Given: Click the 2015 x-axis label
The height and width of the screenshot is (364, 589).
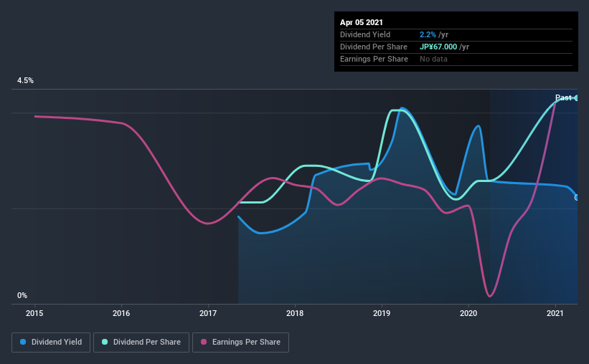Looking at the screenshot, I should [x=34, y=313].
